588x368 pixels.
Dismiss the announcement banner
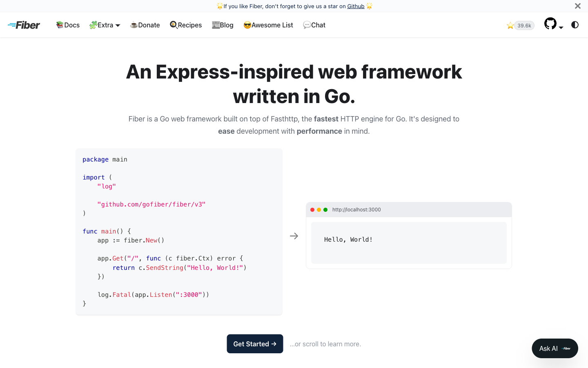[577, 6]
